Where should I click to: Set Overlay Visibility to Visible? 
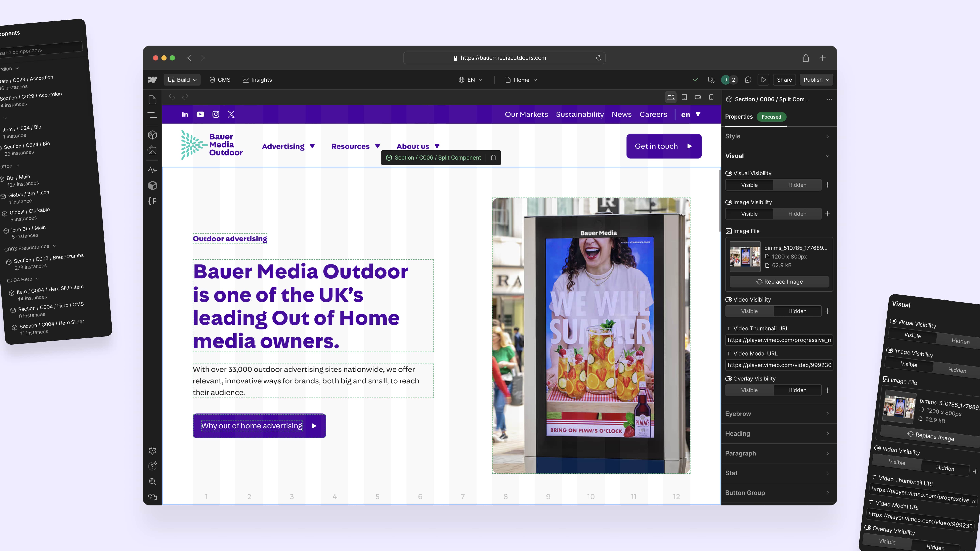coord(749,390)
